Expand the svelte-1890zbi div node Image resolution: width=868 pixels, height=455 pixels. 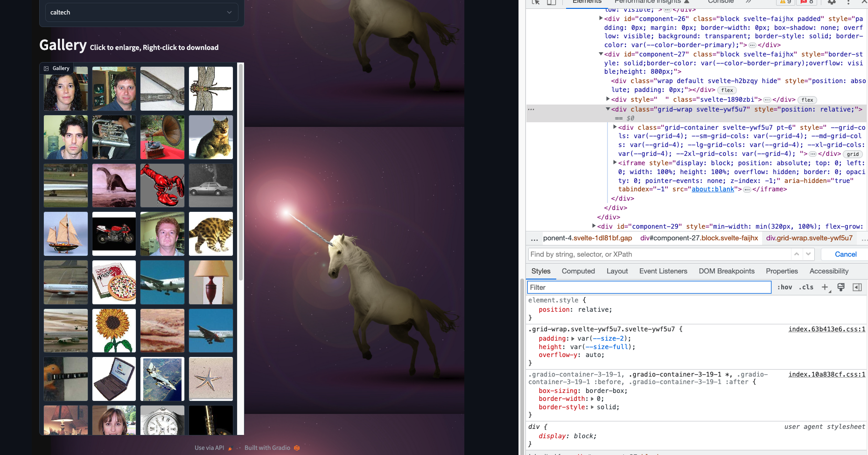[x=608, y=99]
